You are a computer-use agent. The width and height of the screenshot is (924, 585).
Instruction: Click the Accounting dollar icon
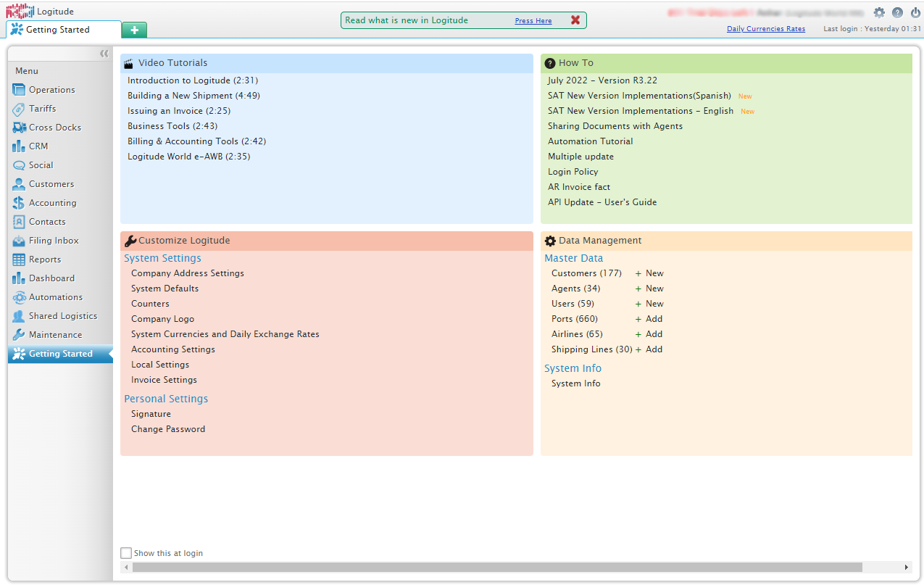19,203
